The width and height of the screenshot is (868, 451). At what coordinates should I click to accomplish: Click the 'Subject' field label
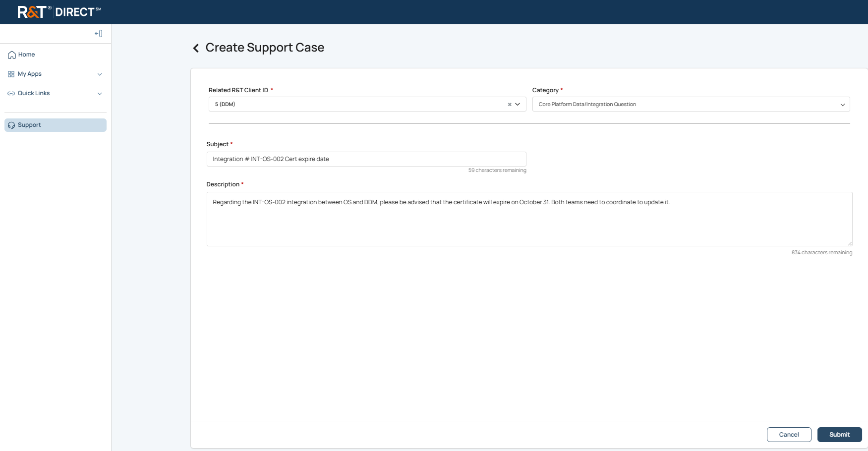(x=218, y=144)
